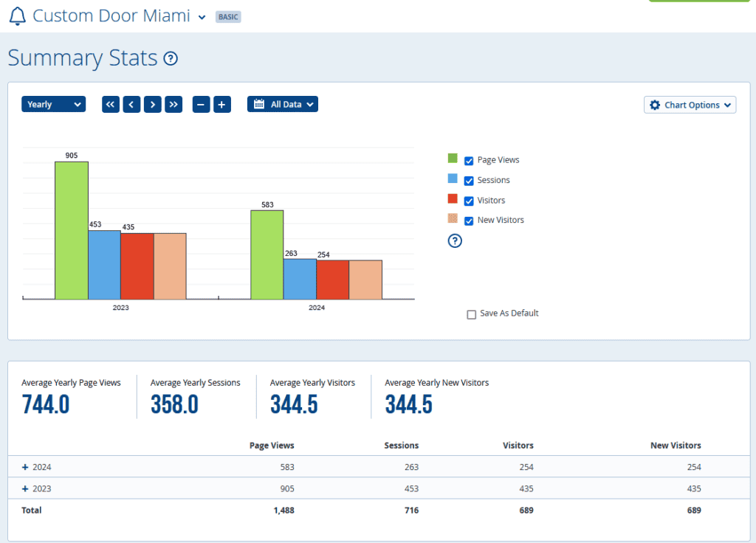
Task: Uncheck the Page Views checkbox
Action: pos(469,161)
